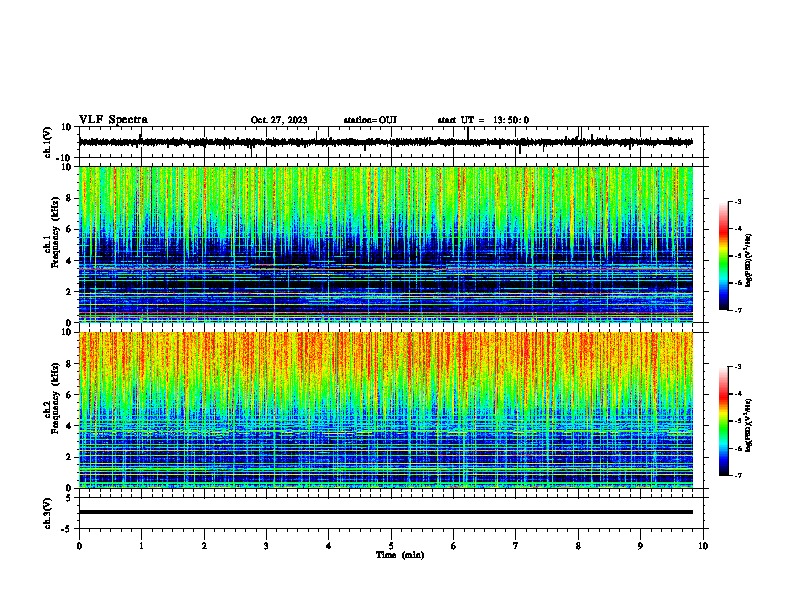Click the "station=OUI" header label
This screenshot has height=612, width=792.
[370, 120]
